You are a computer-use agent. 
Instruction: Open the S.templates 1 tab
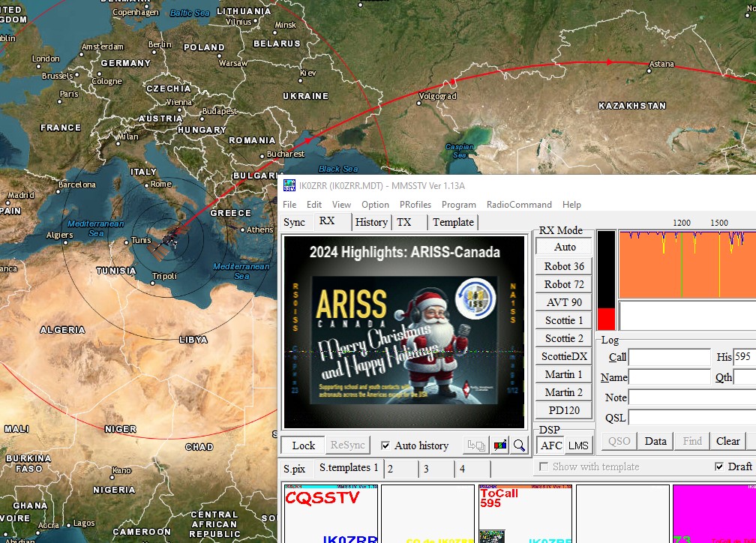[x=349, y=468]
